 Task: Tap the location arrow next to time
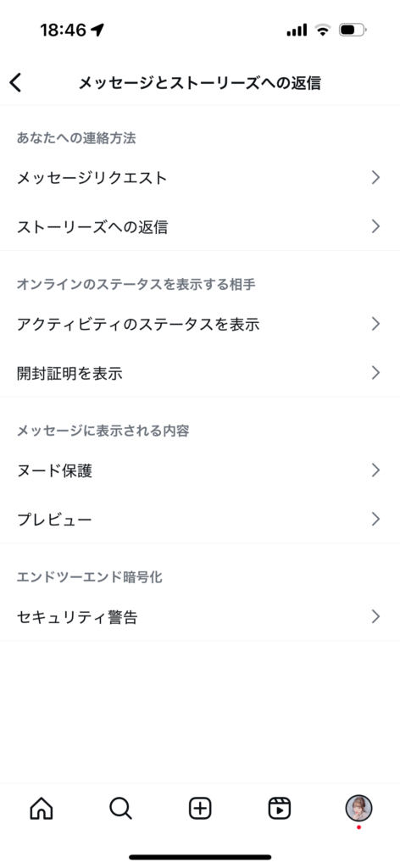pyautogui.click(x=97, y=30)
